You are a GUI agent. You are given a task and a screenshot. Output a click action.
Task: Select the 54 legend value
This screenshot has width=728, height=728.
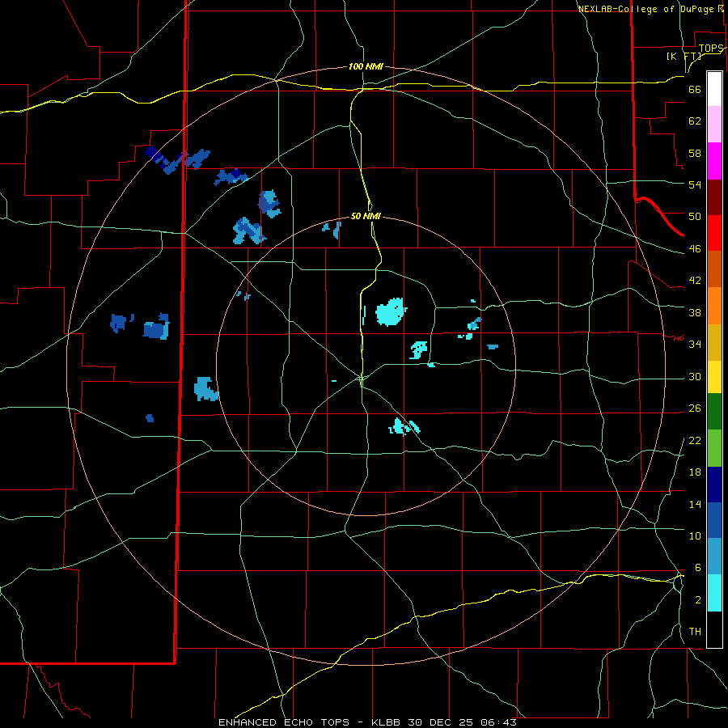695,184
